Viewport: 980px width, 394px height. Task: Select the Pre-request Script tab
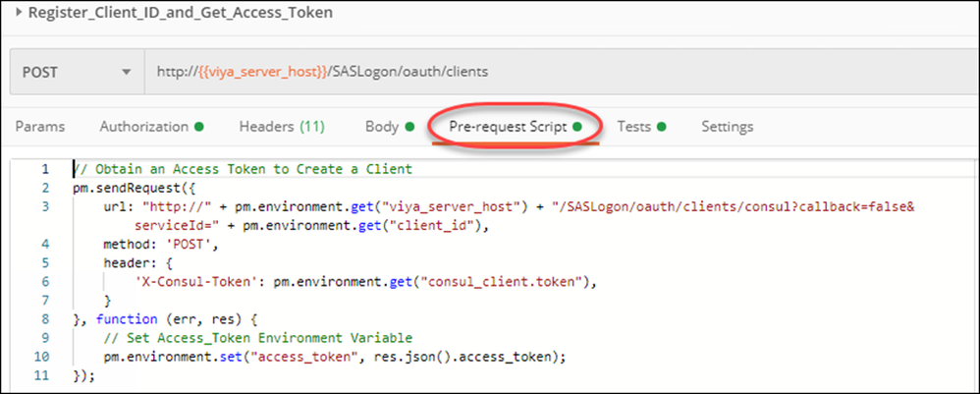[x=508, y=127]
